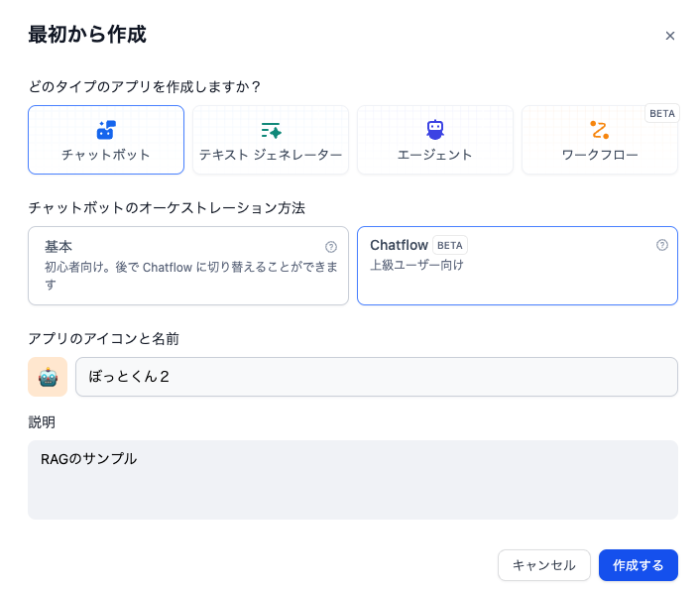Click the green テキスト ジェネレーター icon

[271, 130]
